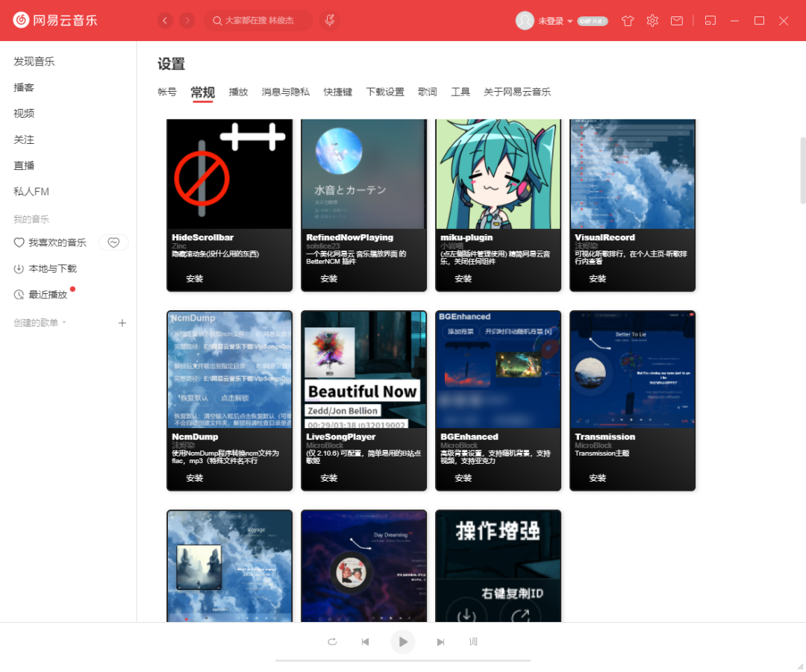This screenshot has width=806, height=672.
Task: Open 关注 in the sidebar
Action: click(24, 139)
